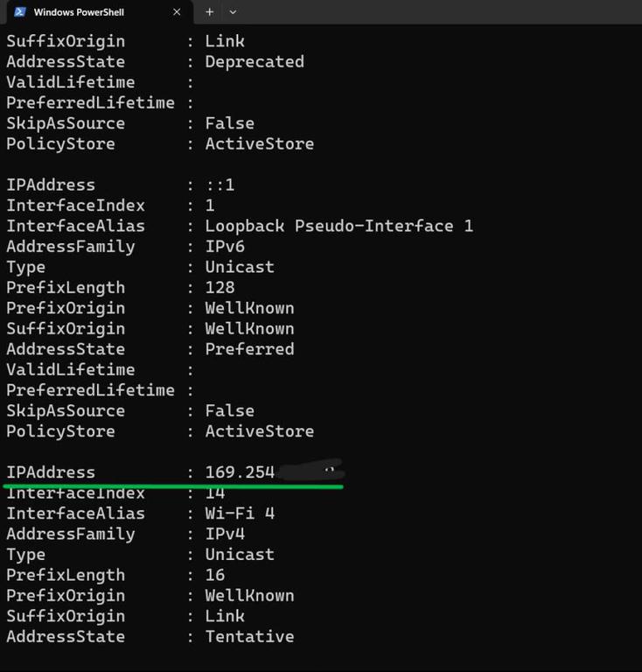Click the IPv4 address family value
The image size is (642, 672).
pyautogui.click(x=225, y=534)
